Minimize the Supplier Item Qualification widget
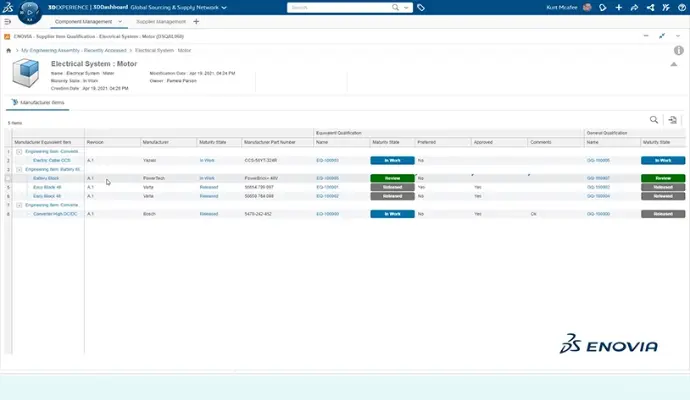This screenshot has width=690, height=400. pyautogui.click(x=646, y=36)
